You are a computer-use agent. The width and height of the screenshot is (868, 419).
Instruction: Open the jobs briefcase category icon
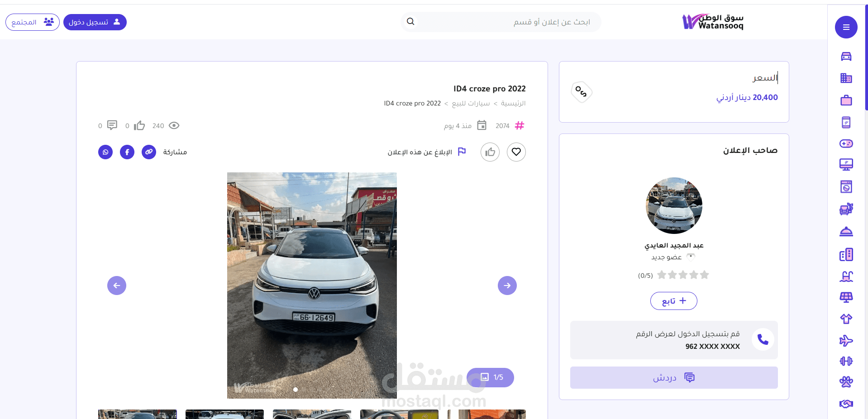tap(846, 100)
